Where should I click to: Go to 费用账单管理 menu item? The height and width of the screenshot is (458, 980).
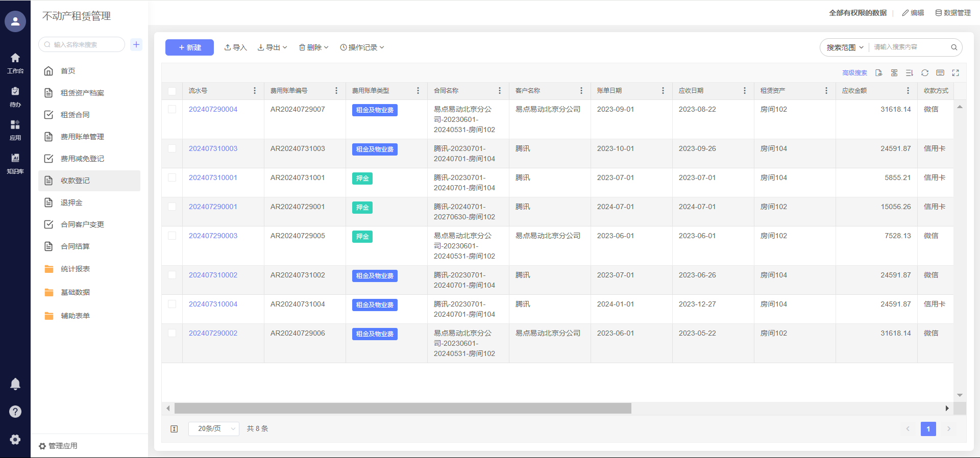click(x=82, y=137)
